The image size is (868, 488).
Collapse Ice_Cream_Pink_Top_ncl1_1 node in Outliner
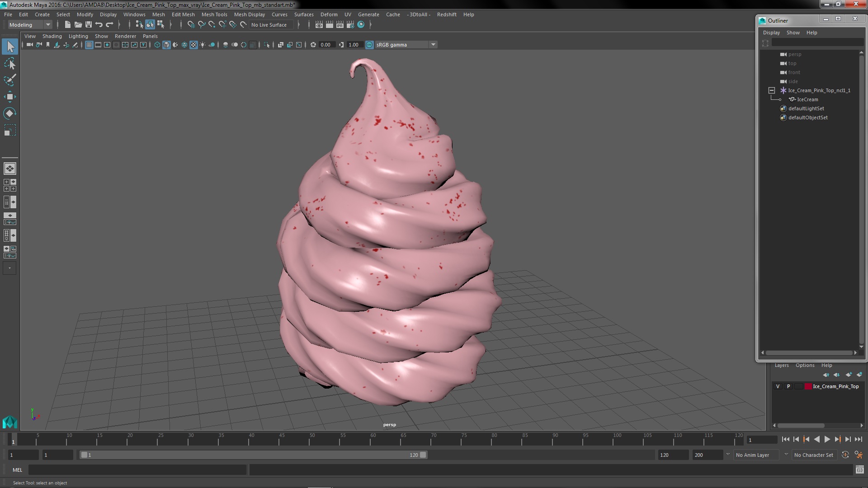[772, 90]
